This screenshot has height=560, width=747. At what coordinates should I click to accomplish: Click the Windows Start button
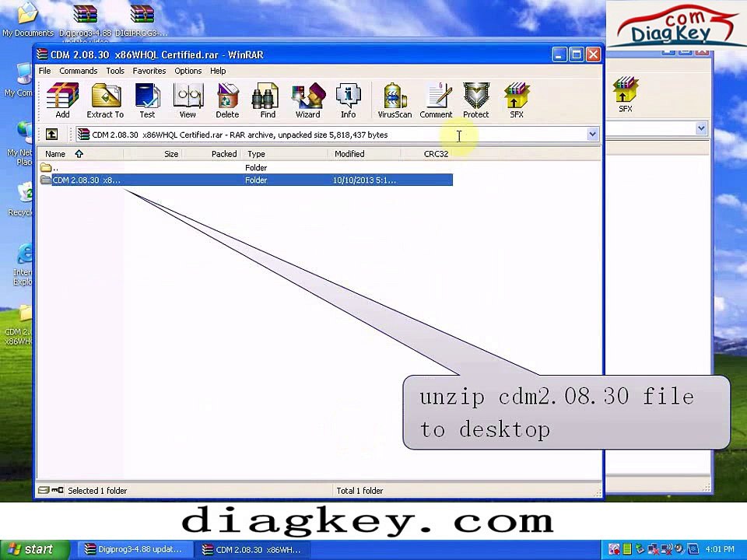point(34,549)
